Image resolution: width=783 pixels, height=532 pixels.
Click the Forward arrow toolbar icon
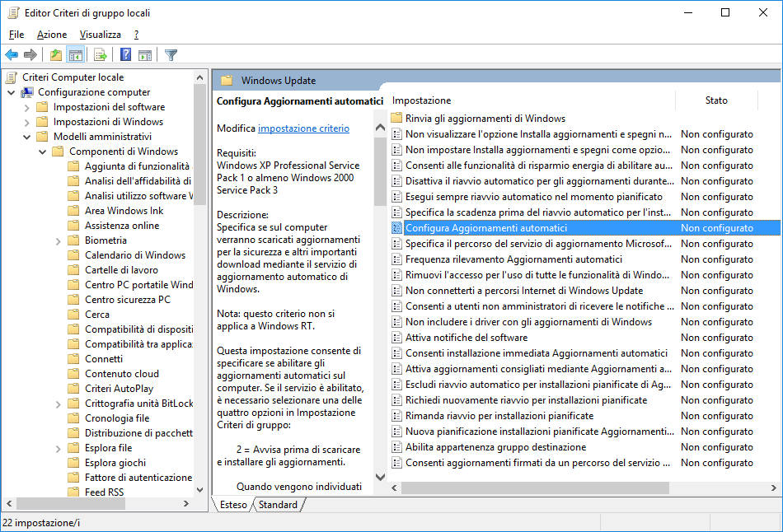[x=30, y=55]
